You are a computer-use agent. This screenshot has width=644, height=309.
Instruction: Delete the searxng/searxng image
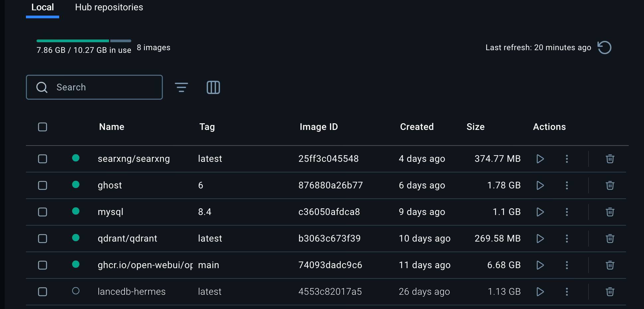pos(610,159)
